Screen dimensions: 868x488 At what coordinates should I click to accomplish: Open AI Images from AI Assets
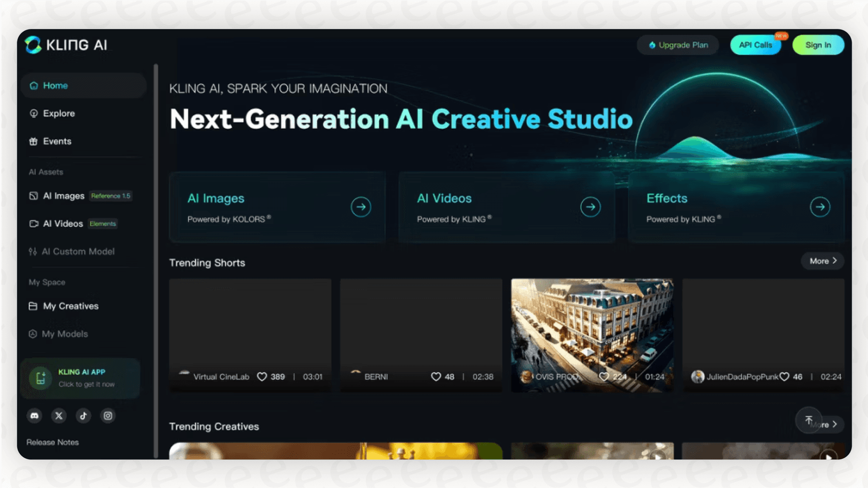[x=64, y=196]
